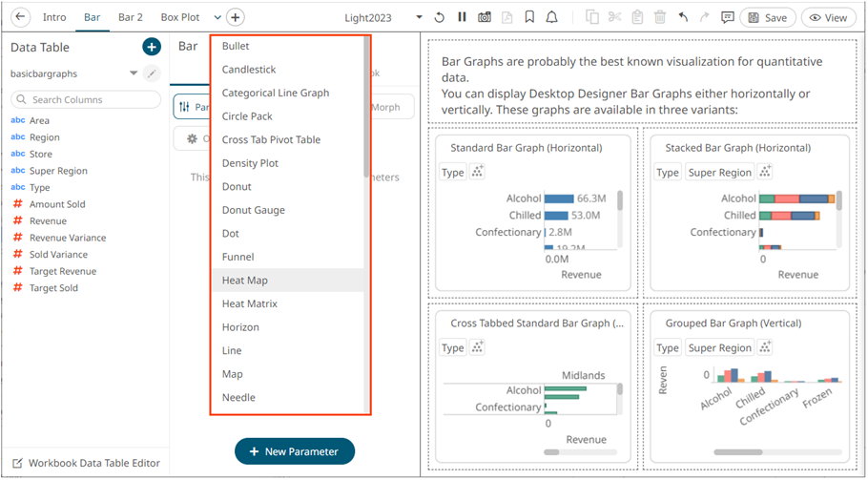Click the camera snapshot icon
The width and height of the screenshot is (868, 480).
coord(485,17)
